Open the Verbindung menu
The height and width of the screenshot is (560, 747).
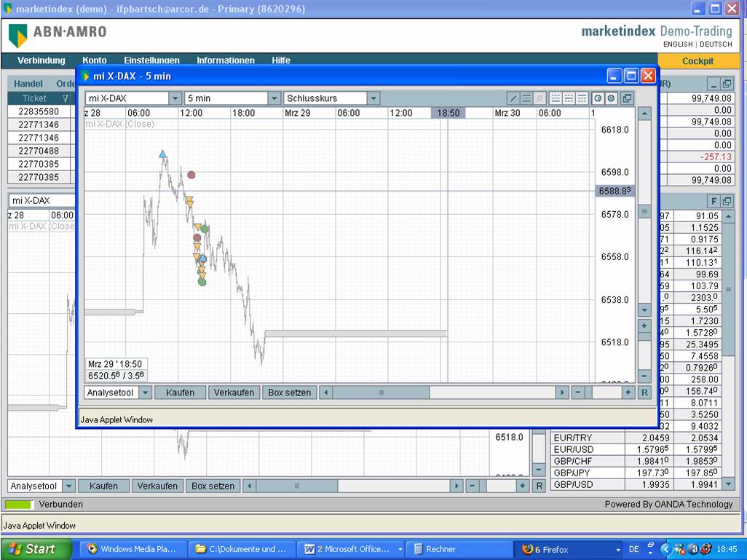tap(41, 60)
